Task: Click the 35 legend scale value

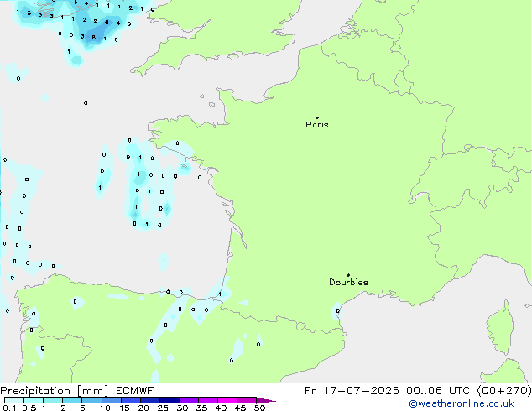Action: pyautogui.click(x=201, y=408)
